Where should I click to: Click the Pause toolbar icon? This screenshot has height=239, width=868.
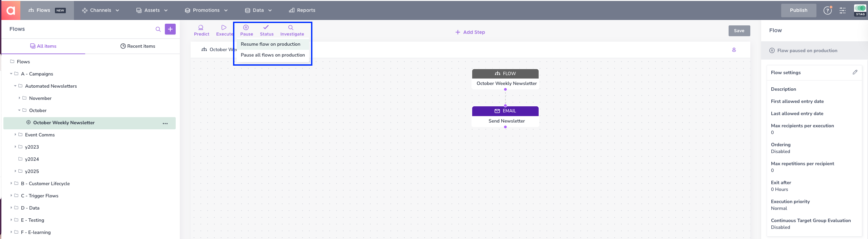(x=247, y=30)
